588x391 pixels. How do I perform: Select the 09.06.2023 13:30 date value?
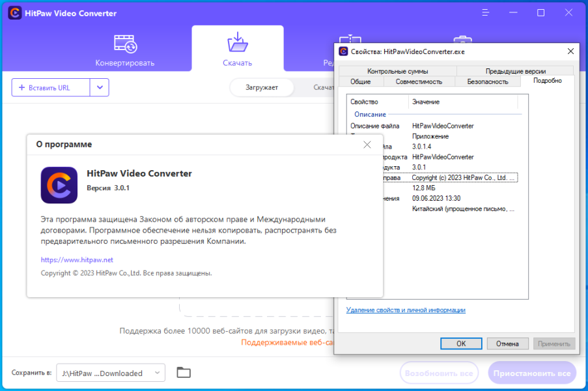pyautogui.click(x=436, y=198)
